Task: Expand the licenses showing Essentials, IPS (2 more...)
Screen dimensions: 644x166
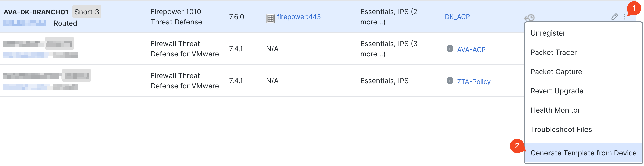Action: (388, 17)
